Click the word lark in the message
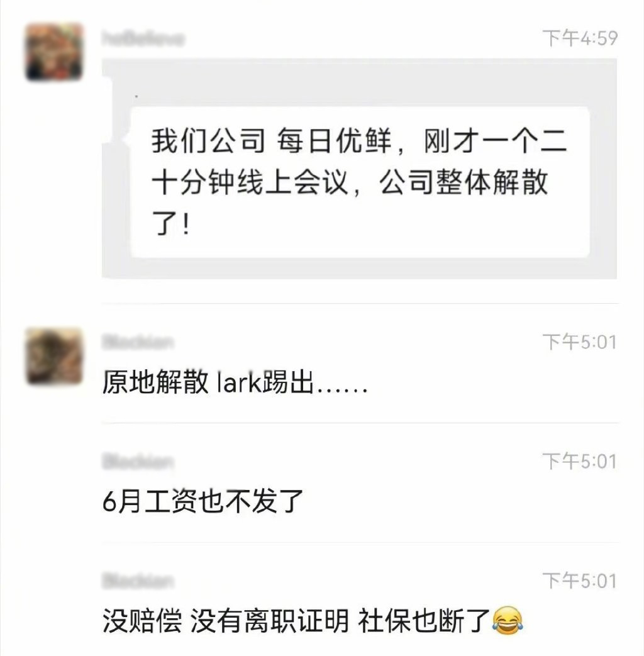 [240, 382]
